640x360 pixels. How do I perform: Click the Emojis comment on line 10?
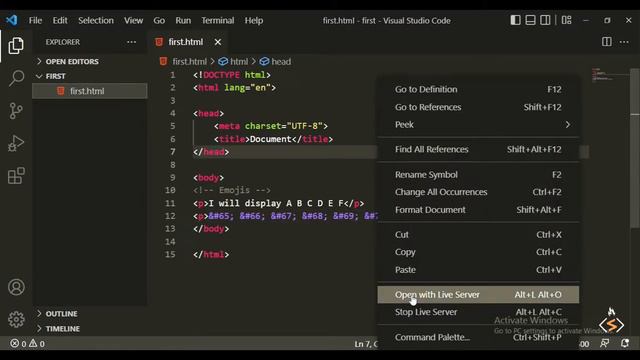pos(232,190)
